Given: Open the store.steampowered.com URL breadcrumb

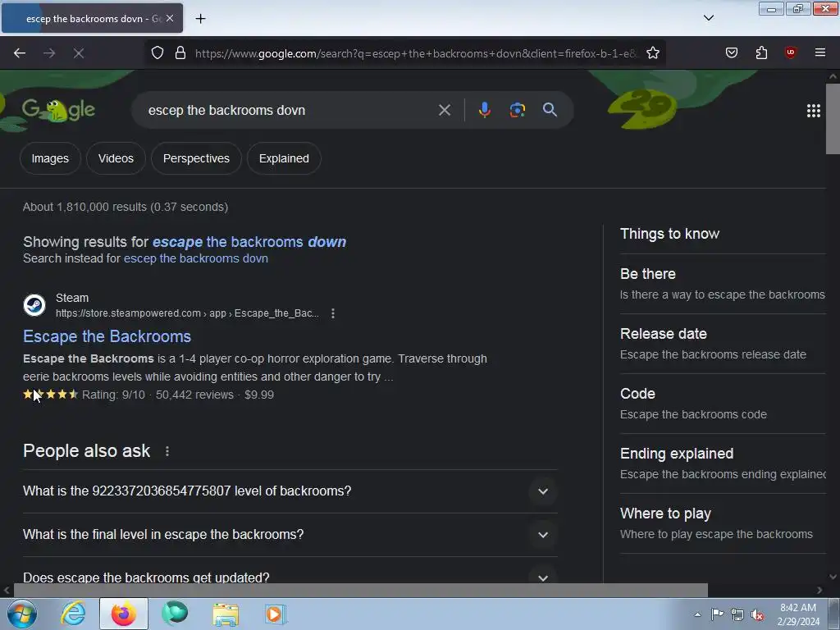Looking at the screenshot, I should coord(187,313).
